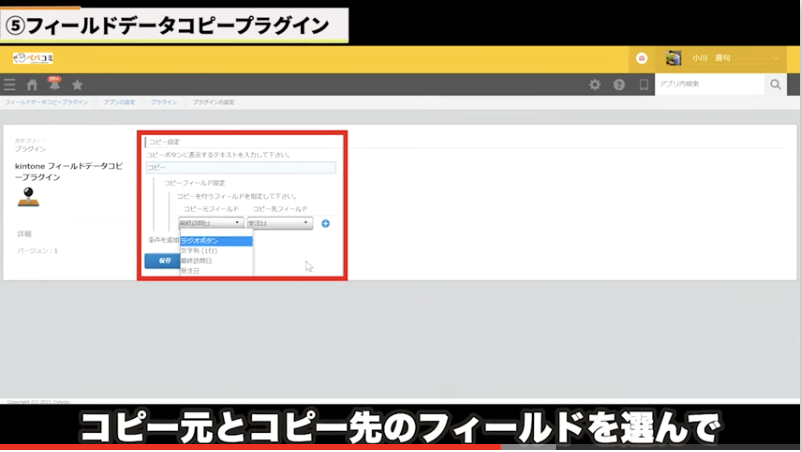Click the アプリの設定 breadcrumb link
The height and width of the screenshot is (452, 802).
click(119, 103)
